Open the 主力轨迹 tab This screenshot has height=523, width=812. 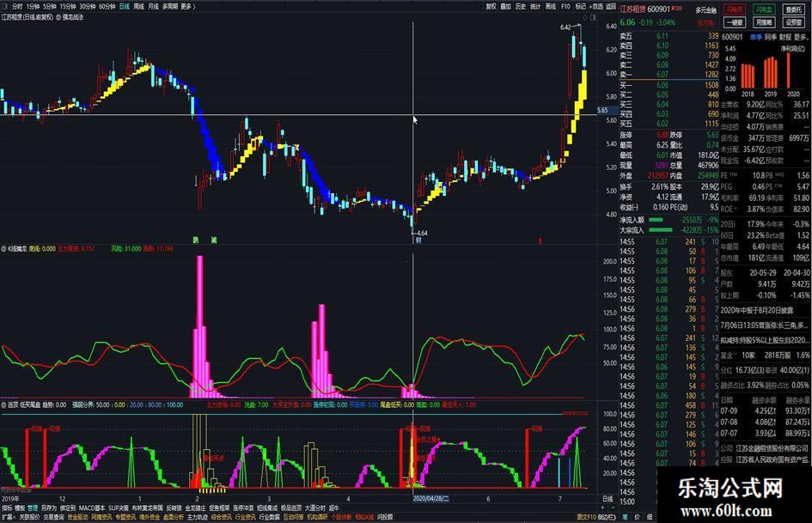point(198,517)
